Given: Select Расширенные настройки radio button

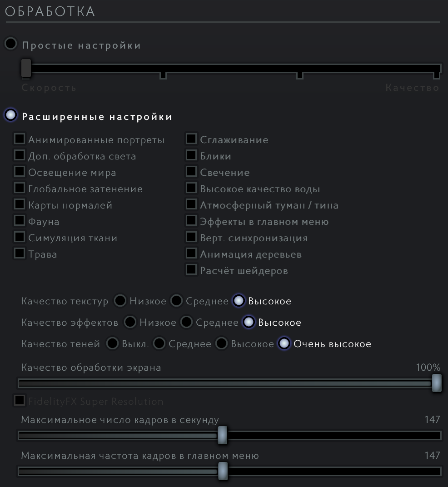Looking at the screenshot, I should [x=10, y=115].
